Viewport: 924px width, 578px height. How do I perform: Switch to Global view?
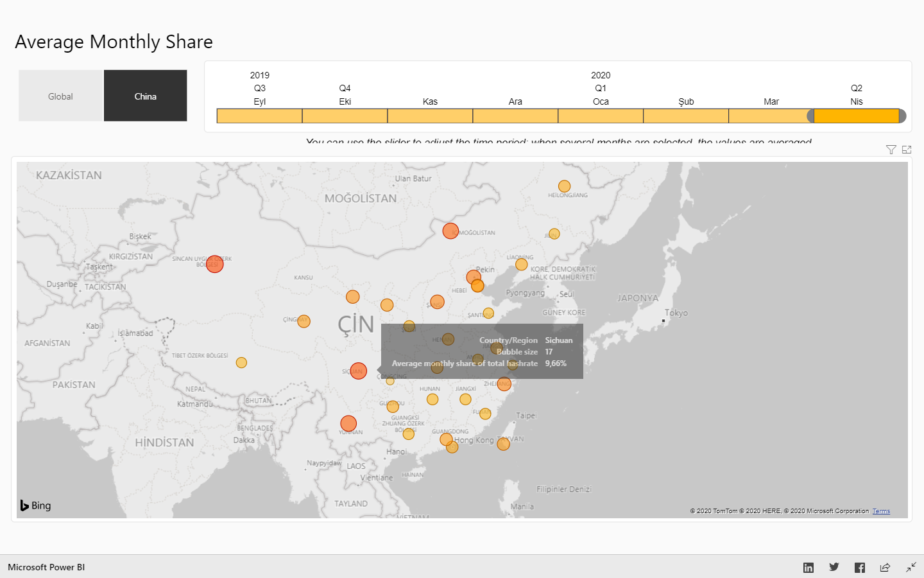pos(60,96)
